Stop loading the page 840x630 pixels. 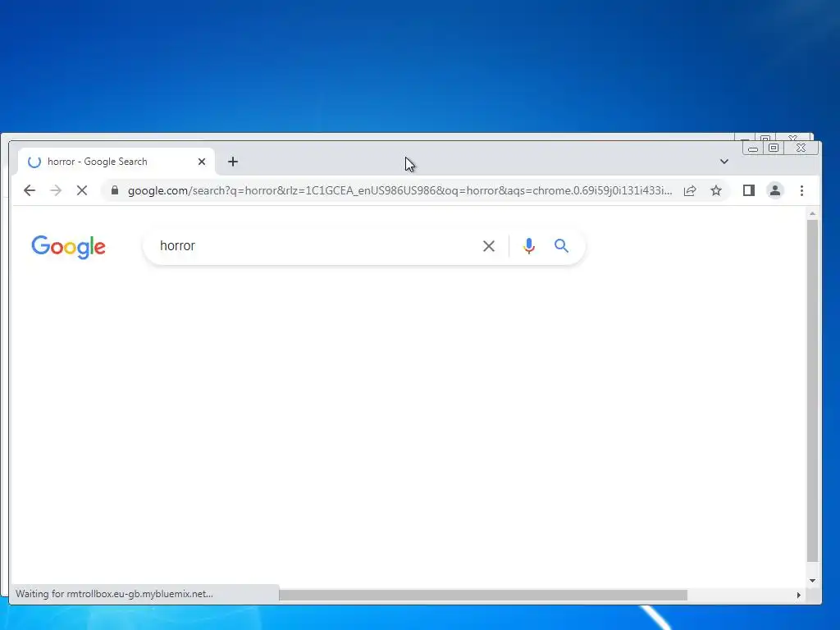coord(82,190)
